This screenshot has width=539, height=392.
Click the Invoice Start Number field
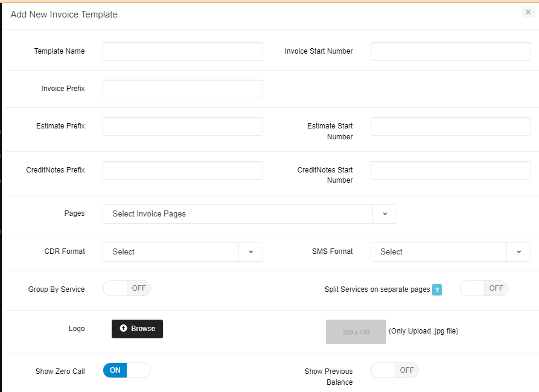point(450,52)
